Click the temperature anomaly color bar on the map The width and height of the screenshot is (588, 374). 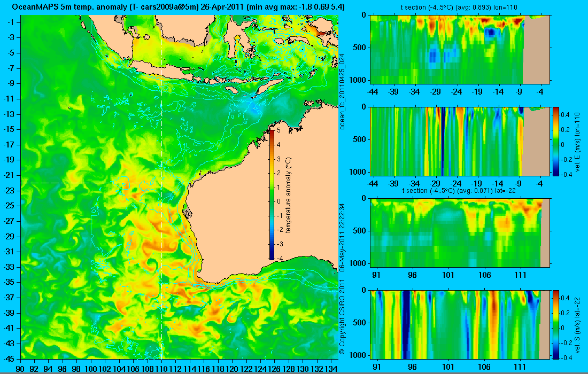[x=272, y=194]
